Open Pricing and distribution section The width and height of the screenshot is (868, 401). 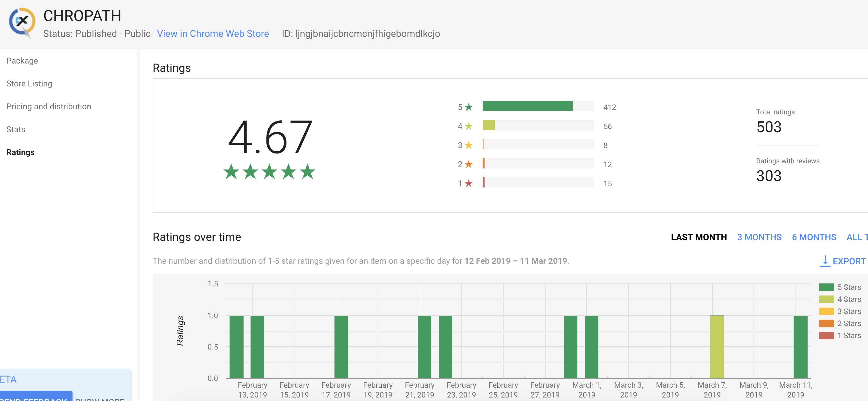pos(49,106)
